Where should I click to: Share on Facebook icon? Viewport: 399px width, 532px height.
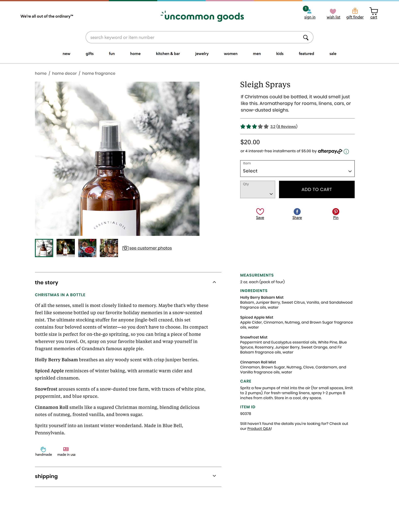[x=297, y=211]
